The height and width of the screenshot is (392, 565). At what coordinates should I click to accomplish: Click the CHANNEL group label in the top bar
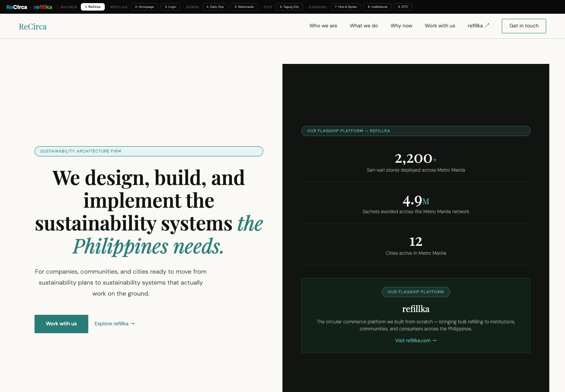(318, 7)
